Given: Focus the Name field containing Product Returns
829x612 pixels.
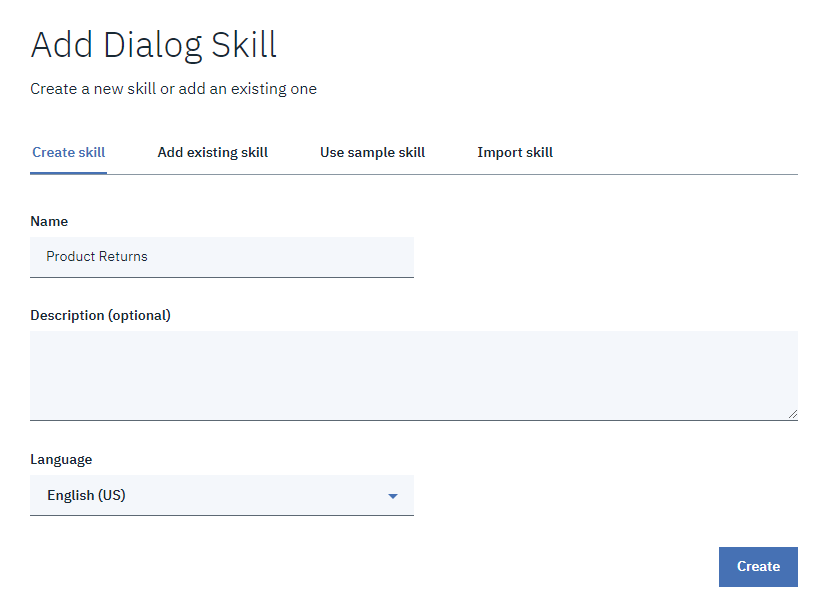Looking at the screenshot, I should coord(222,257).
